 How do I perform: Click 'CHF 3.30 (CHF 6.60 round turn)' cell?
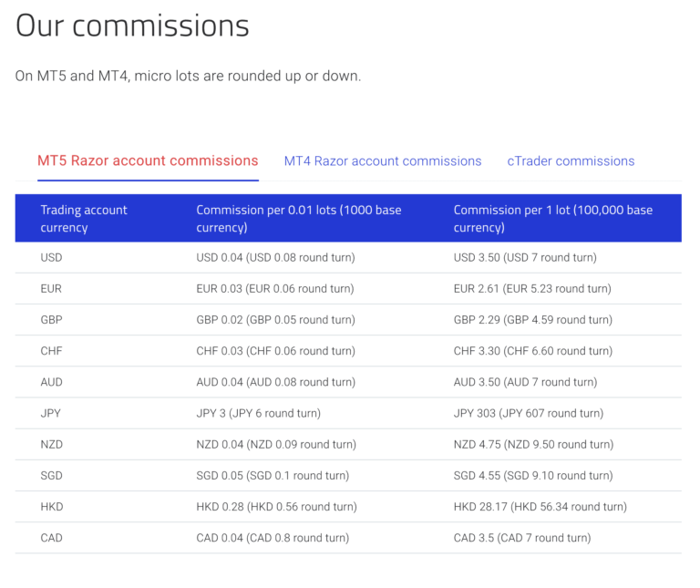tap(533, 351)
